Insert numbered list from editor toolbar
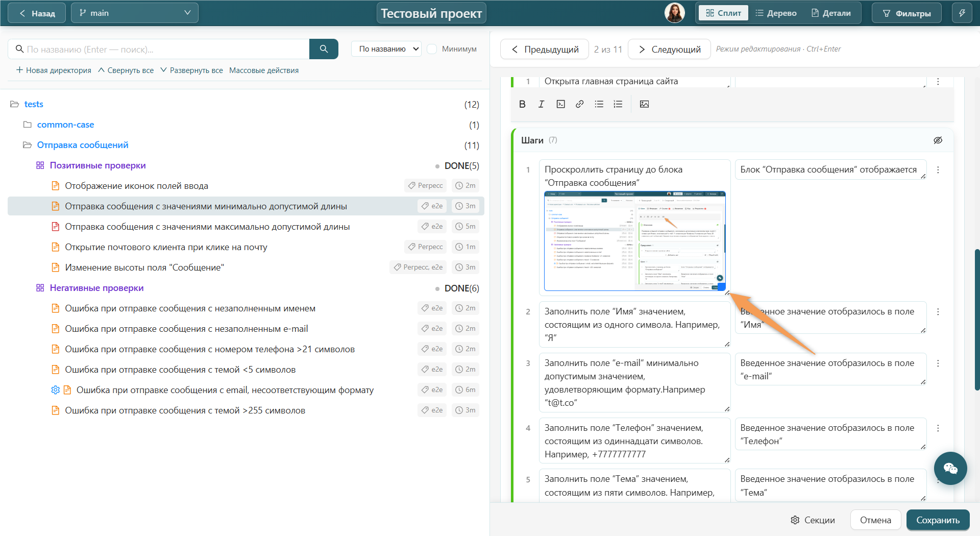980x536 pixels. (x=618, y=104)
